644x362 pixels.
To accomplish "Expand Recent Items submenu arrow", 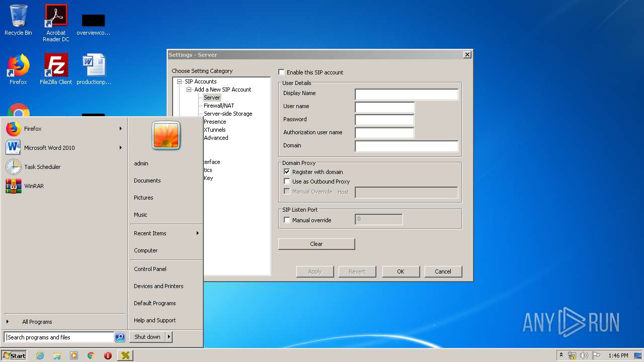I will click(x=198, y=233).
